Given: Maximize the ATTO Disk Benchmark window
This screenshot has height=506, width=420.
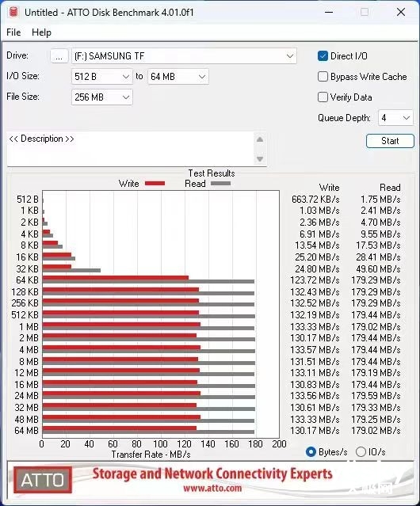Looking at the screenshot, I should pyautogui.click(x=365, y=12).
